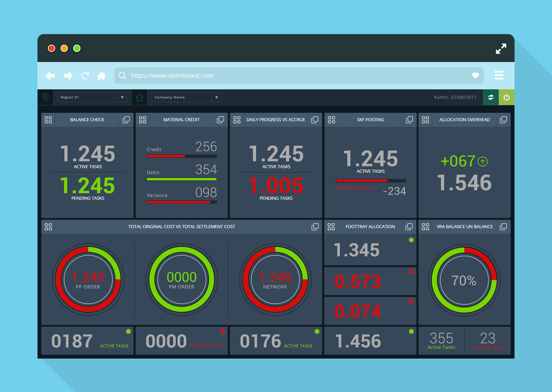Click the location pin icon in the top bar
The height and width of the screenshot is (392, 552).
[x=45, y=97]
